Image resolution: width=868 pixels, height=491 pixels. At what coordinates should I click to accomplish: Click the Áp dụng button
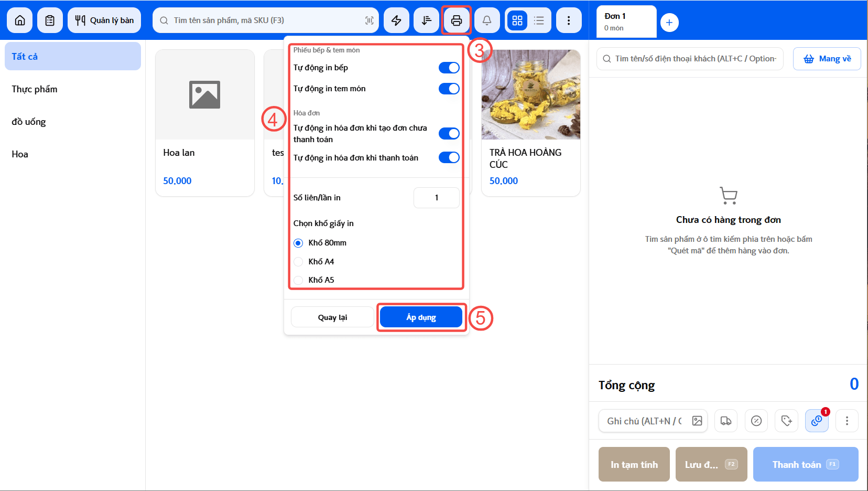421,317
